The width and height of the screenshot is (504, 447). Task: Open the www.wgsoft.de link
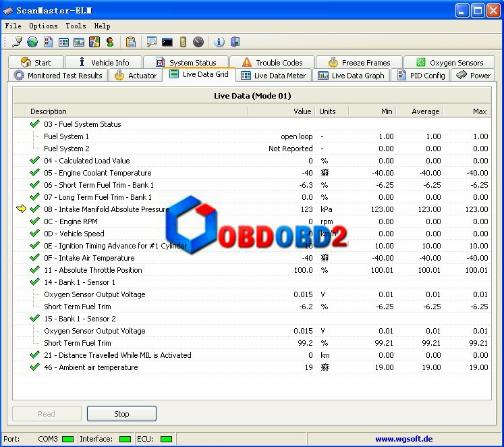click(403, 439)
